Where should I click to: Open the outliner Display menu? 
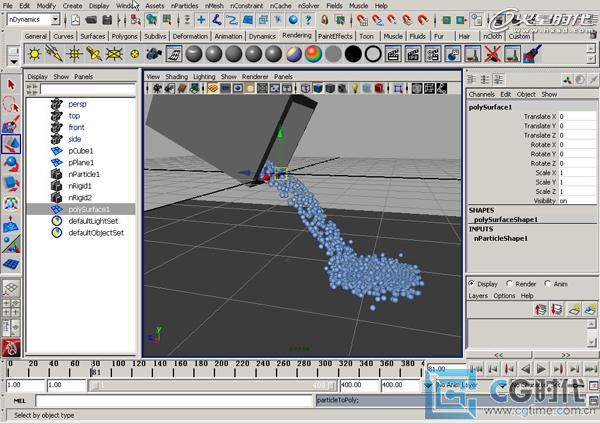[37, 77]
